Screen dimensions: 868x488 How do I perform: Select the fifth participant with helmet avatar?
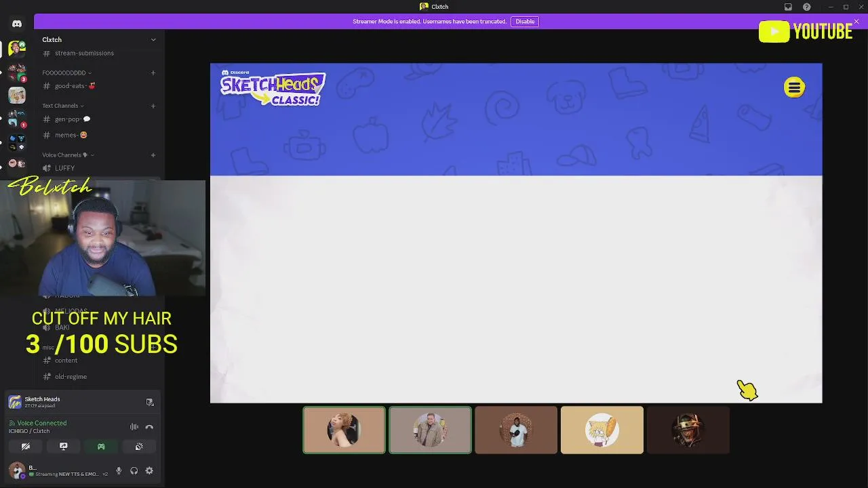688,430
